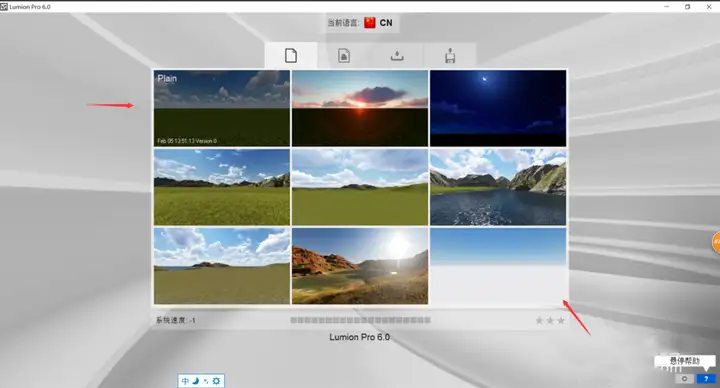Click the orange floating badge at right edge
Screen dimensions: 720x388
[x=715, y=242]
